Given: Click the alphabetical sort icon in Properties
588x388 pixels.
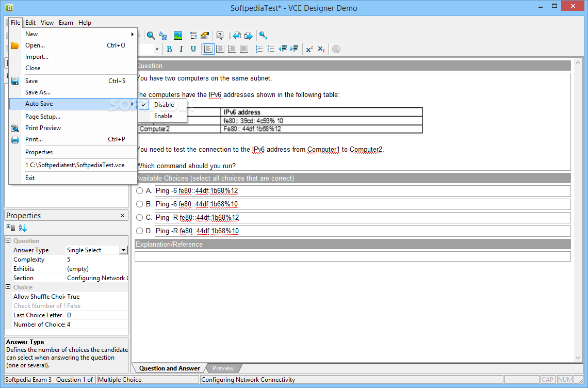Looking at the screenshot, I should 23,228.
